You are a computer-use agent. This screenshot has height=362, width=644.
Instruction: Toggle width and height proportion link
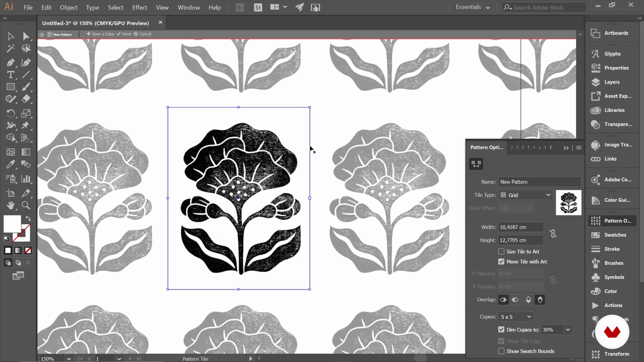tap(553, 234)
